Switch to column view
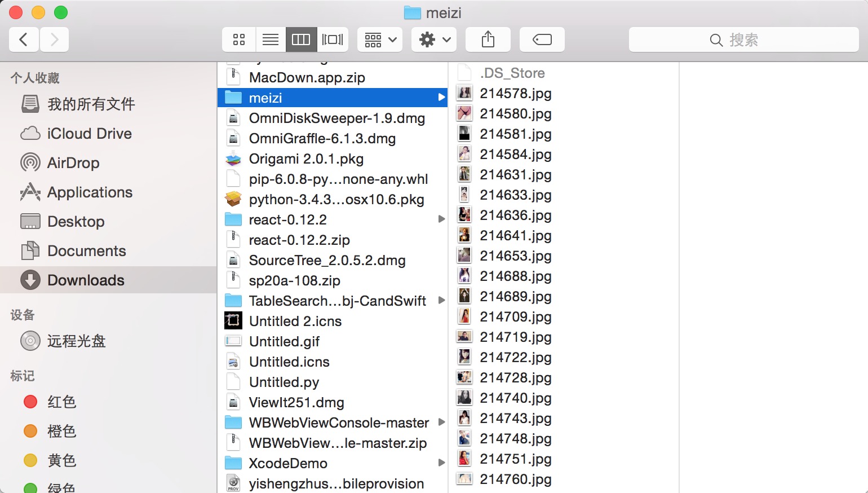The height and width of the screenshot is (493, 868). point(301,39)
